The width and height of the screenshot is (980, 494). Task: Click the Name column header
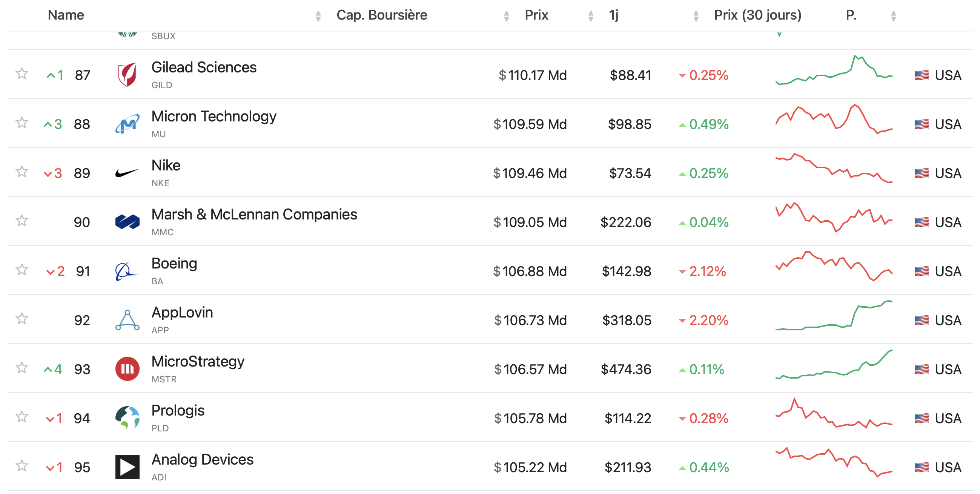pos(66,15)
